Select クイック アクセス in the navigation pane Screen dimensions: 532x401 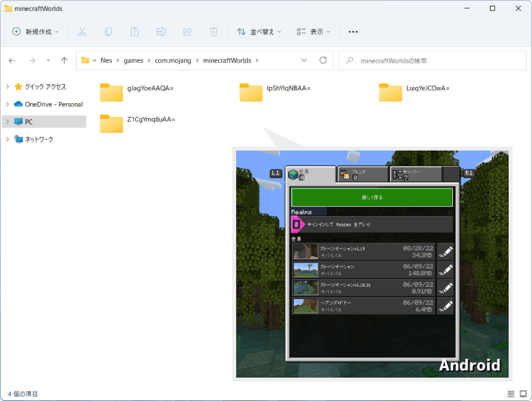45,86
